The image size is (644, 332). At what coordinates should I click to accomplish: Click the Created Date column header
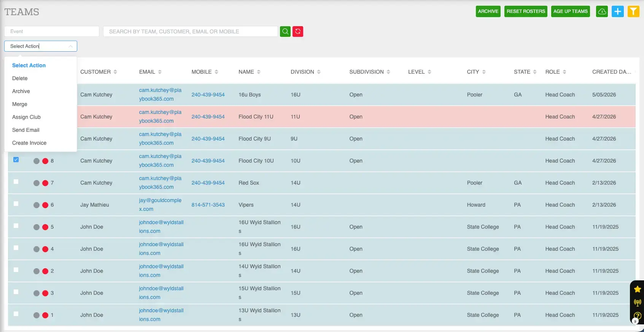[x=611, y=72]
